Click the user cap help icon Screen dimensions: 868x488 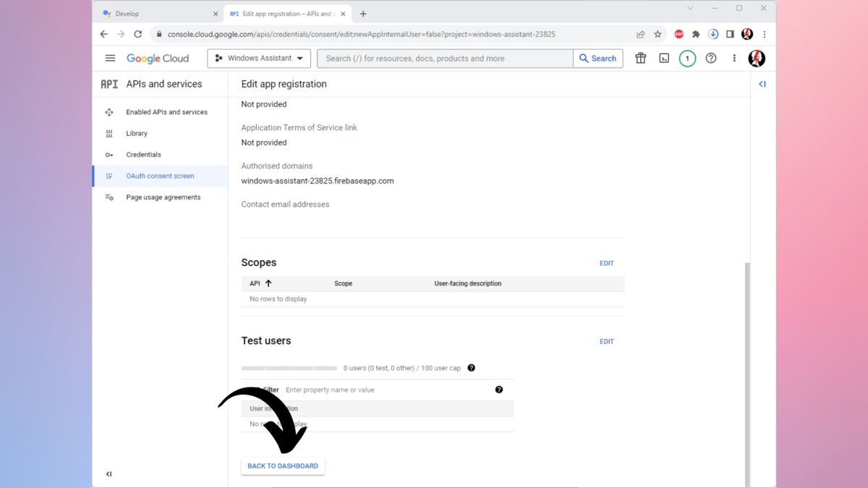[471, 368]
